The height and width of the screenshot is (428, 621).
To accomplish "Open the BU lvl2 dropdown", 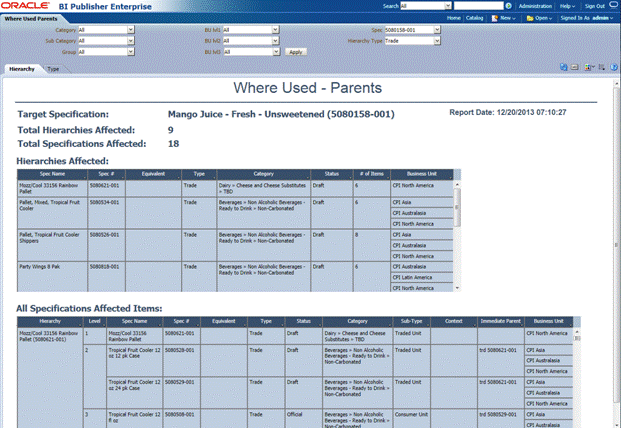I will pyautogui.click(x=276, y=41).
